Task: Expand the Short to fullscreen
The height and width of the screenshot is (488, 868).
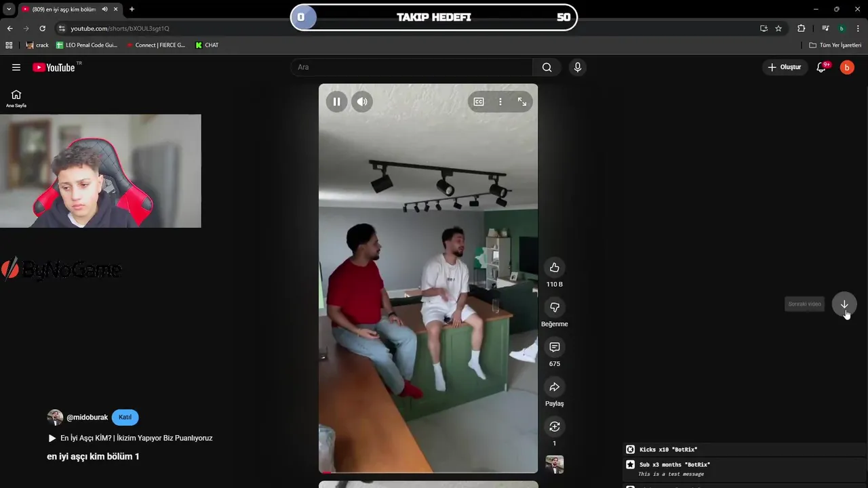Action: [522, 102]
